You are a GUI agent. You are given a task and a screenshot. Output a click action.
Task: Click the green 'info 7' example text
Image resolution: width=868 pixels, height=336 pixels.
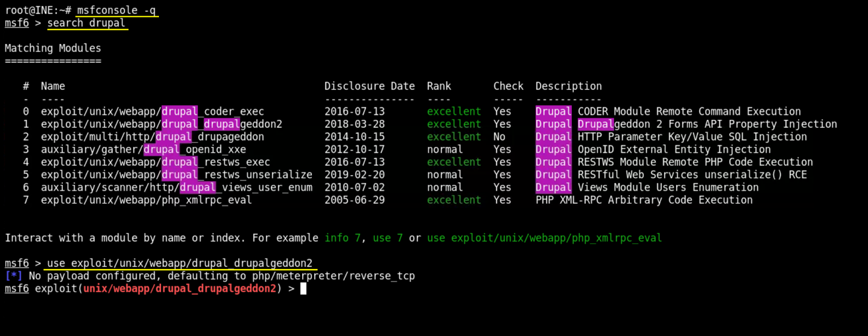click(x=342, y=238)
